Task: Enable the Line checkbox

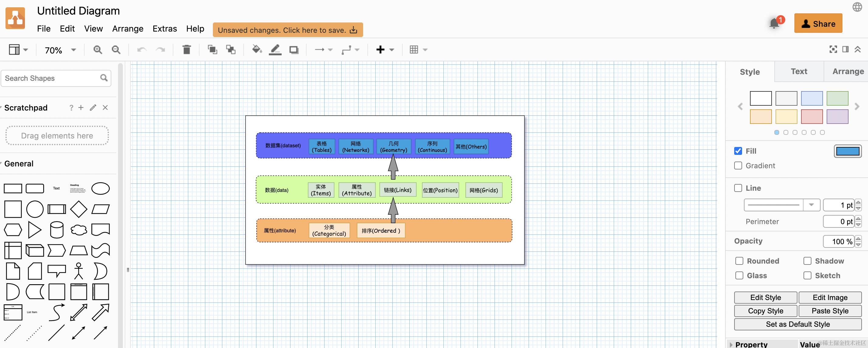Action: (738, 188)
